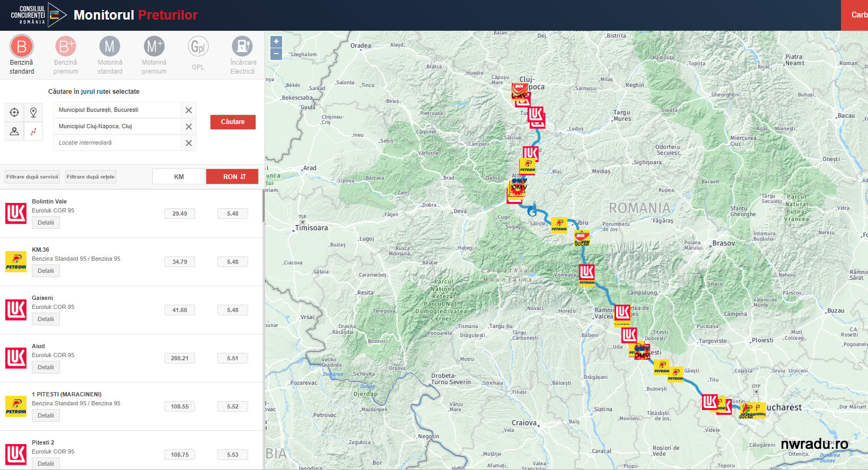Click the results list scrollbar
This screenshot has width=868, height=470.
263,207
